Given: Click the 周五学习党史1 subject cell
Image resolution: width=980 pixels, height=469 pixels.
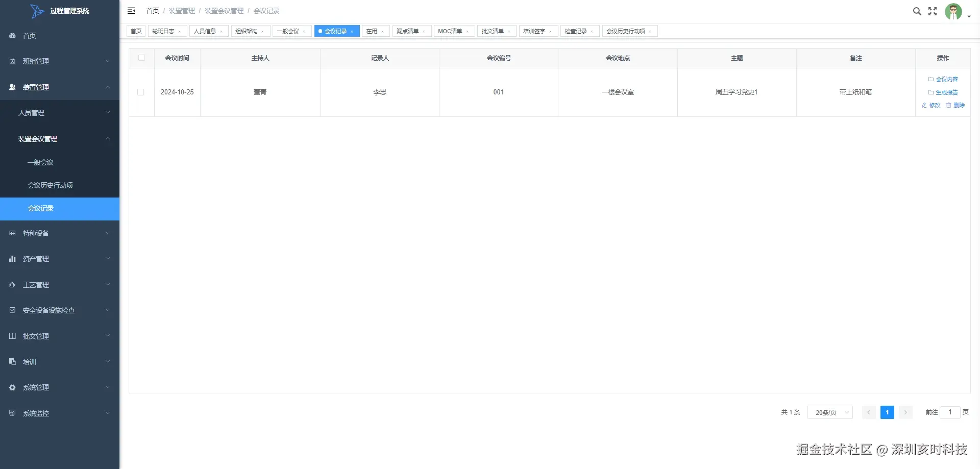Looking at the screenshot, I should (x=737, y=92).
